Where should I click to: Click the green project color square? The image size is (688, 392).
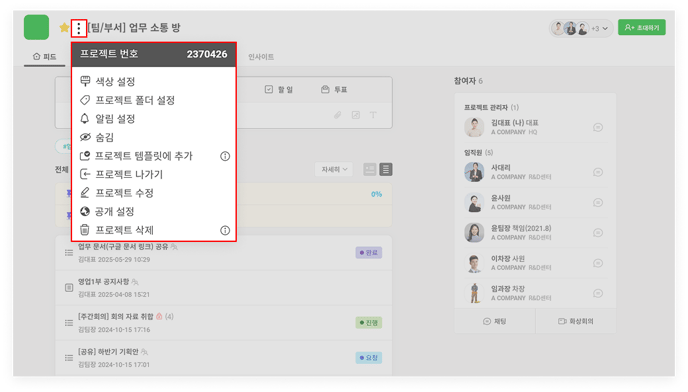(x=36, y=27)
